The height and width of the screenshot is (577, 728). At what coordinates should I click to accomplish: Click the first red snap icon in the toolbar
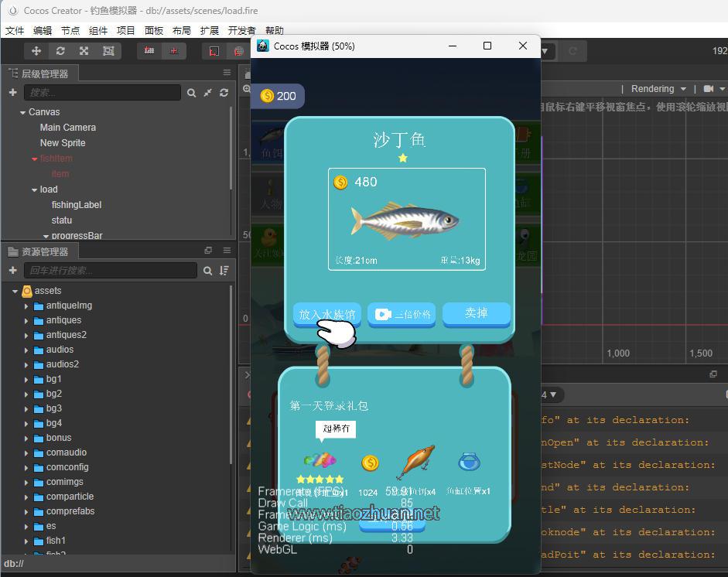click(149, 50)
